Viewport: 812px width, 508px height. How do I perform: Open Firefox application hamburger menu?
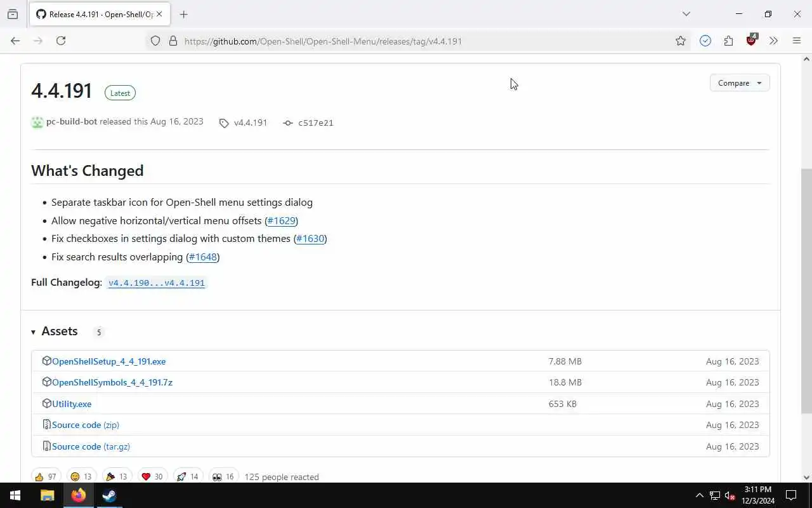tap(797, 41)
